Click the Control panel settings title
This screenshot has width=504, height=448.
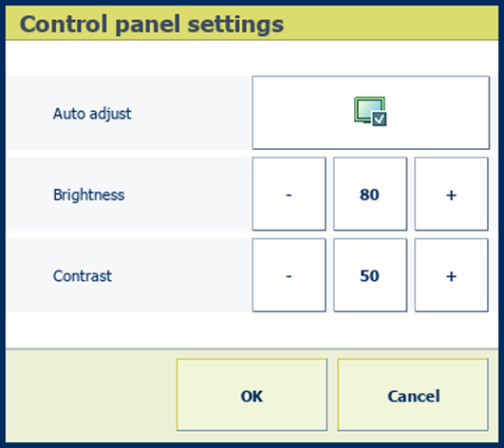pyautogui.click(x=152, y=25)
